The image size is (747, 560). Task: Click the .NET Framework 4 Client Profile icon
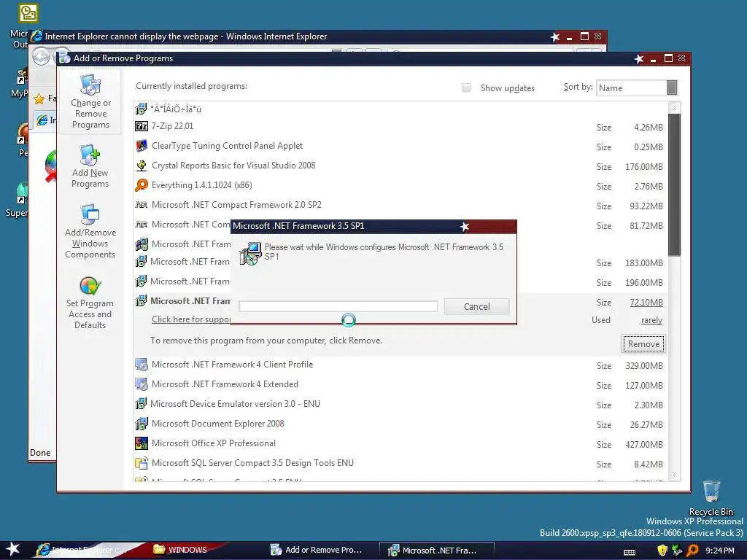(142, 365)
